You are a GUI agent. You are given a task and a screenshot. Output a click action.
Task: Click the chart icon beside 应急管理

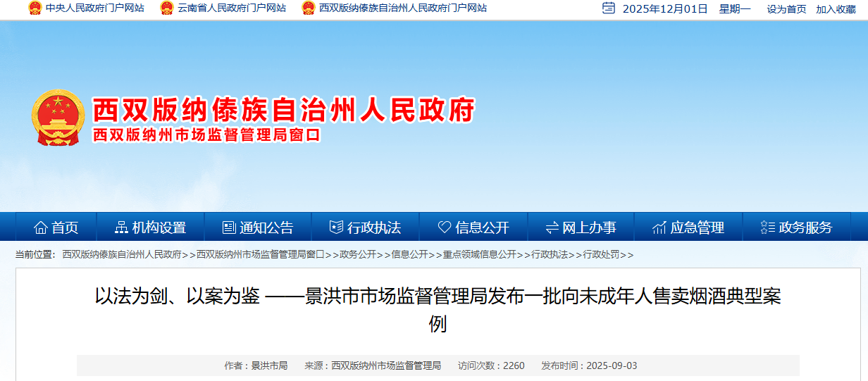[x=659, y=227]
